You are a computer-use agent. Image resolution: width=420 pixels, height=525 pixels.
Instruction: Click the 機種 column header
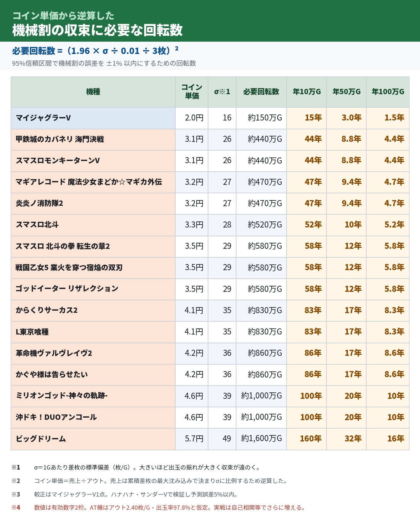pos(93,92)
